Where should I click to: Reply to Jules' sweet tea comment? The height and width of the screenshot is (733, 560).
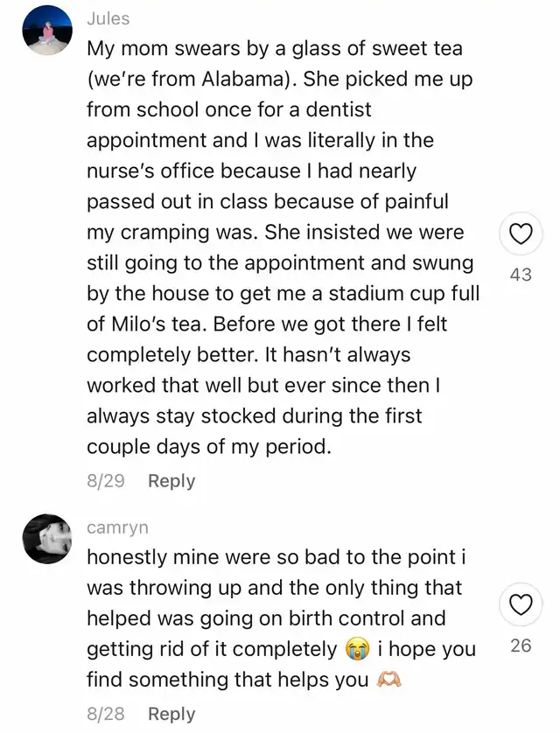pos(171,481)
